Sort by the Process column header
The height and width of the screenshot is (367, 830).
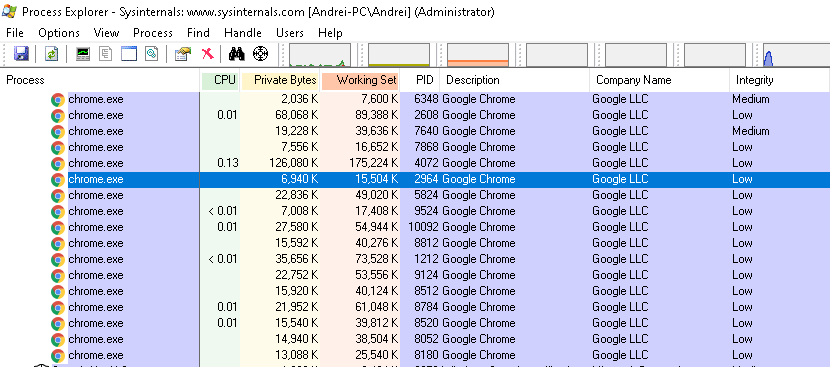pyautogui.click(x=100, y=80)
